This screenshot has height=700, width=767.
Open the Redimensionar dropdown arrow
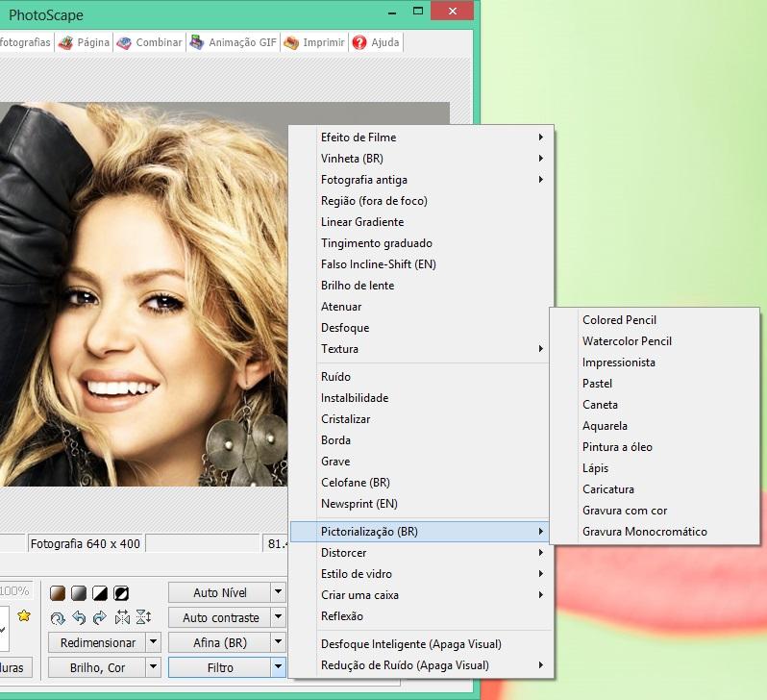[153, 642]
